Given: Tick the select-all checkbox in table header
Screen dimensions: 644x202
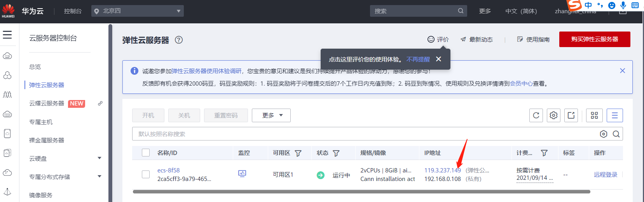Looking at the screenshot, I should point(146,153).
